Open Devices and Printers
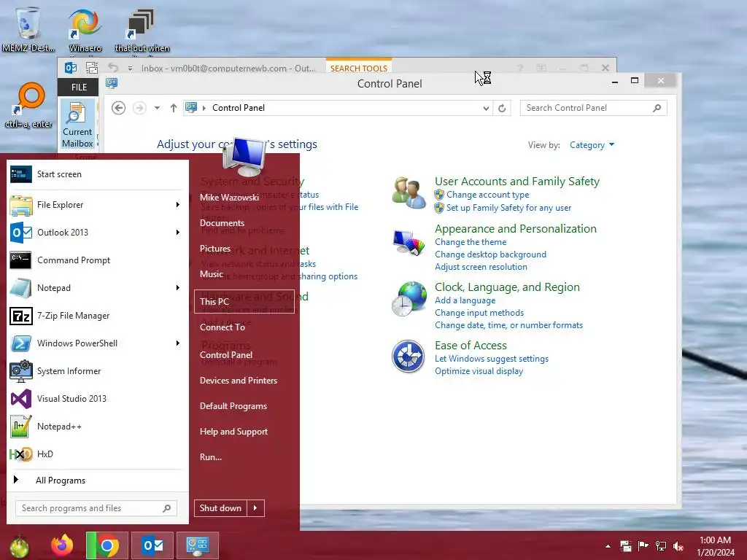This screenshot has height=560, width=747. pyautogui.click(x=239, y=381)
